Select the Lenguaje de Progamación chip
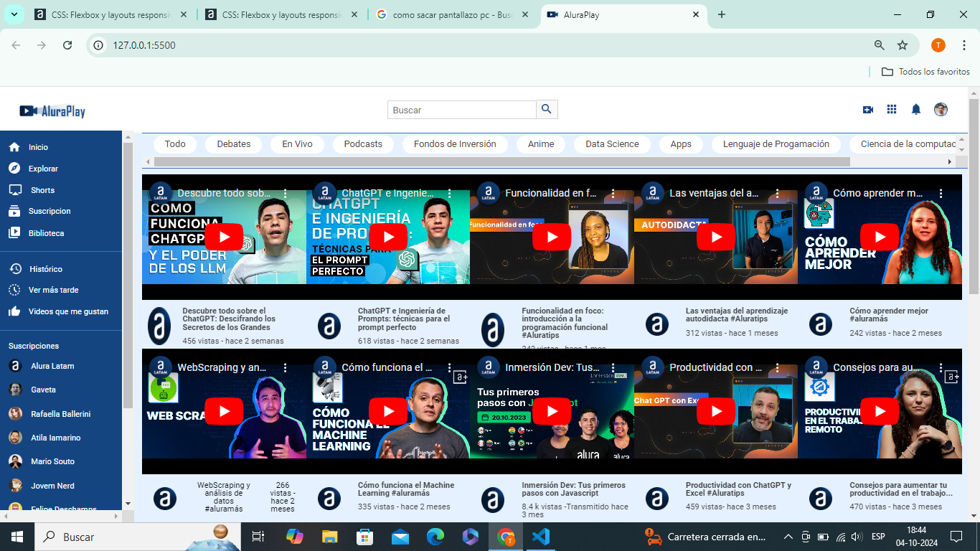 point(776,144)
